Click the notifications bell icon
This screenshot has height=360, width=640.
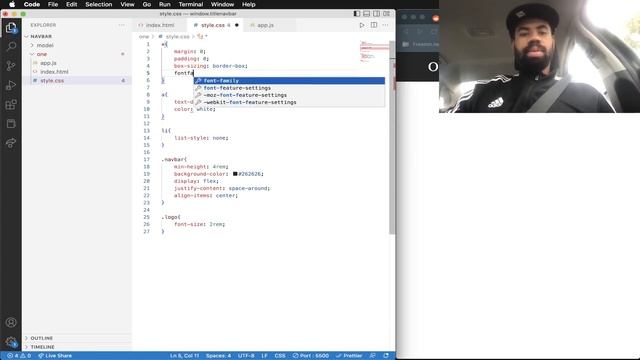tap(386, 356)
